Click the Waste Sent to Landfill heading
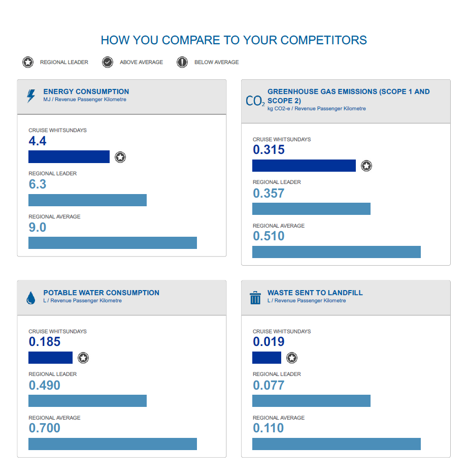The height and width of the screenshot is (476, 468). pos(315,293)
